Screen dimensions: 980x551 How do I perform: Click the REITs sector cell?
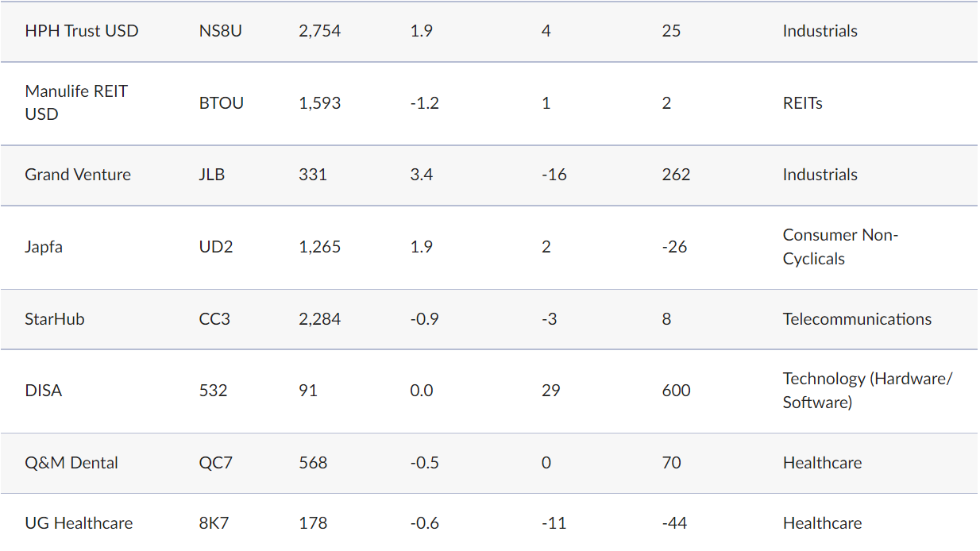coord(802,103)
